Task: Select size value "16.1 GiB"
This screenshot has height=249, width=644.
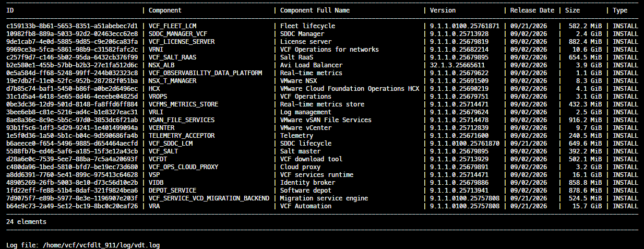Action: 587,175
